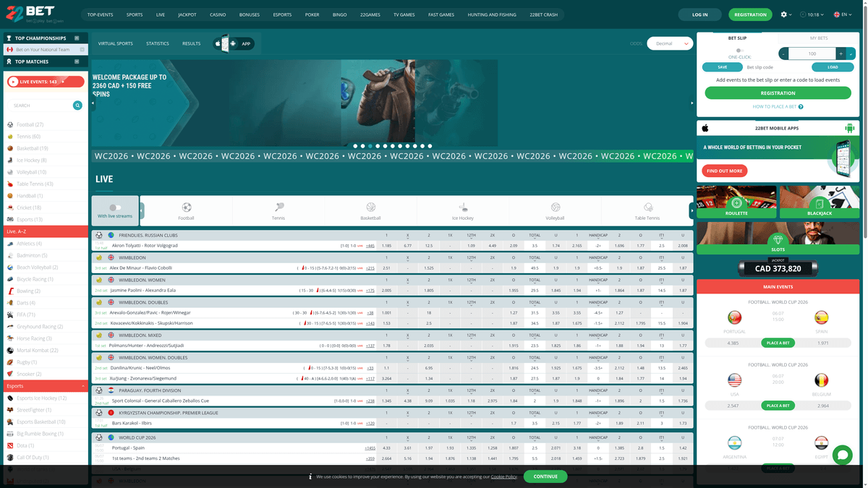Select odds 2.51 for Alex De Minaur
This screenshot has width=868, height=488.
tap(386, 268)
